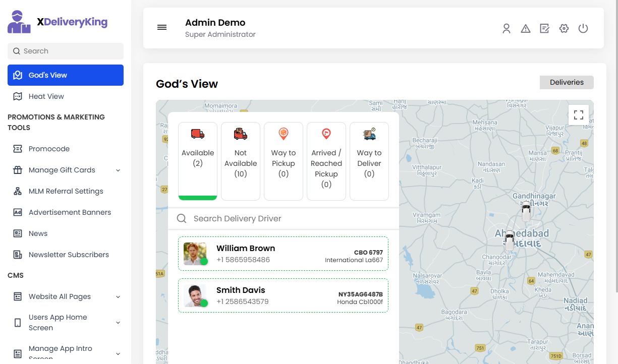Select the Way to Pickup filter
618x364 pixels.
click(284, 161)
